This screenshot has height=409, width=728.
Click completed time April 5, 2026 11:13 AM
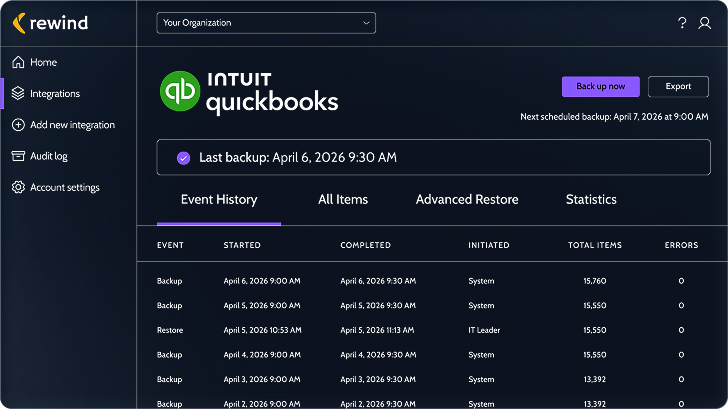pos(377,330)
